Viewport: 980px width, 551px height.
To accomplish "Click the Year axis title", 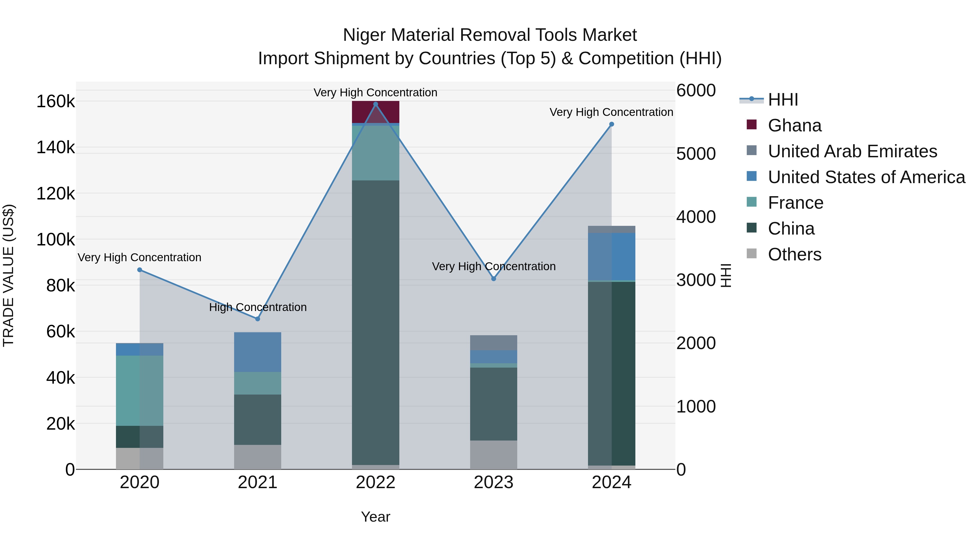I will (375, 517).
